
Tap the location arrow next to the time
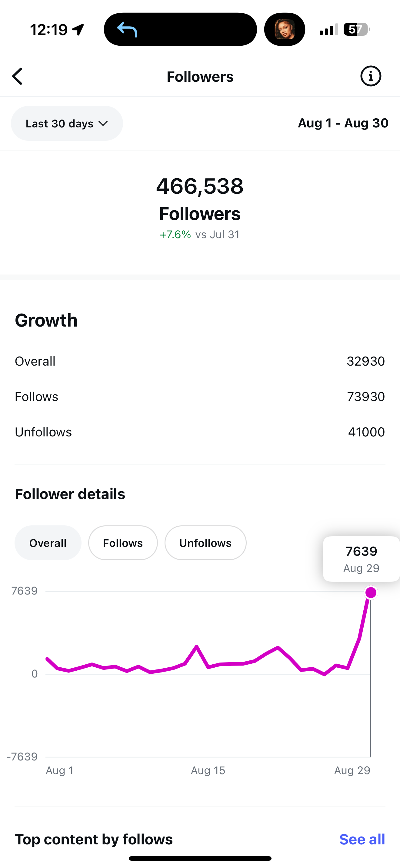pyautogui.click(x=78, y=30)
